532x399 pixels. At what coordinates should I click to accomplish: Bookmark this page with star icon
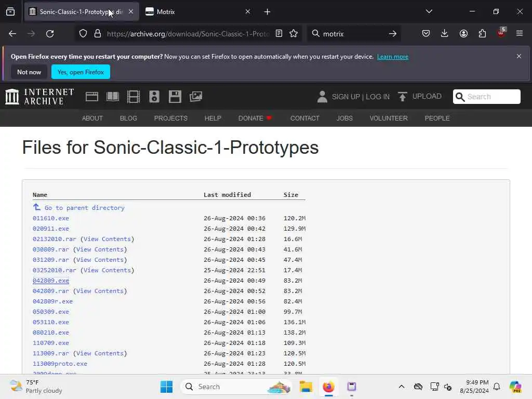coord(294,34)
